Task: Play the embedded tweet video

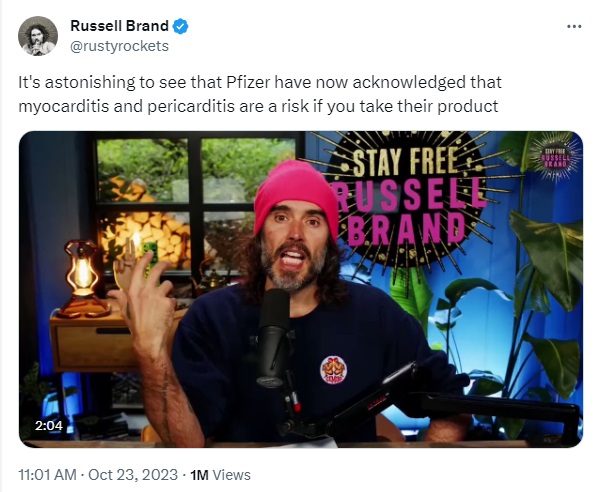Action: pyautogui.click(x=301, y=289)
